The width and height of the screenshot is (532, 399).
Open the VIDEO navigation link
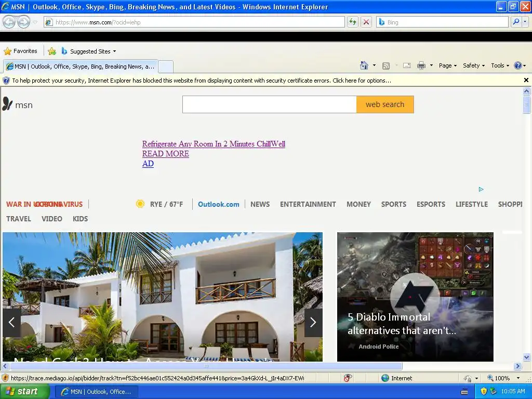point(52,219)
